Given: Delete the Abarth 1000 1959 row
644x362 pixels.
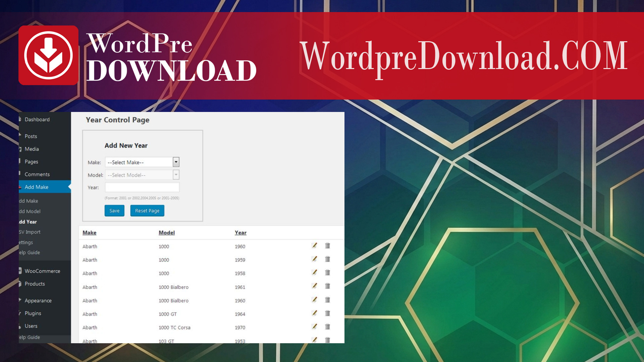Looking at the screenshot, I should [327, 259].
